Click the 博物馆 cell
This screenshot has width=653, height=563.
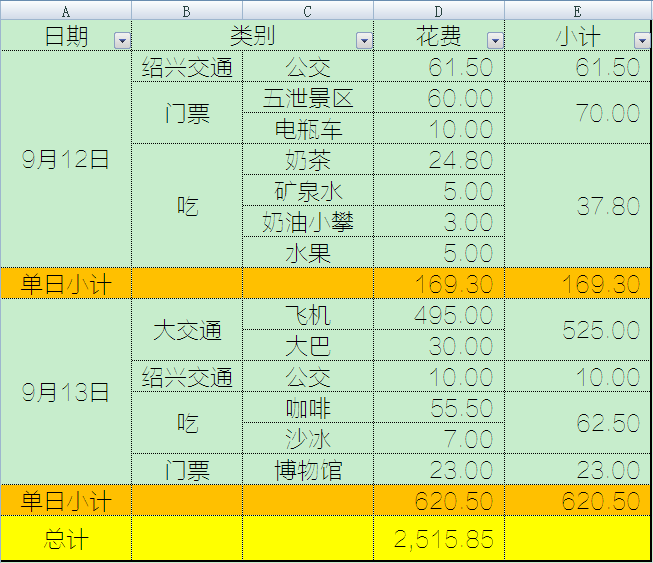308,469
